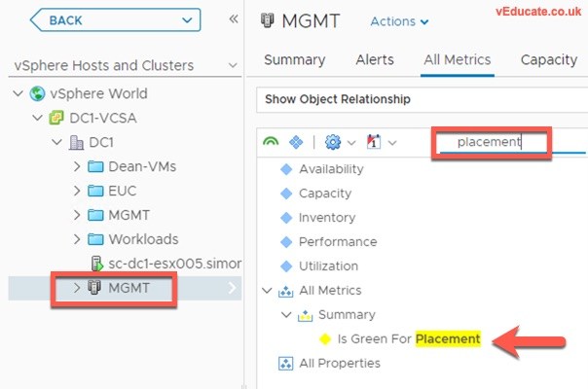The height and width of the screenshot is (389, 588).
Task: Collapse the left panel with double chevron
Action: click(234, 19)
